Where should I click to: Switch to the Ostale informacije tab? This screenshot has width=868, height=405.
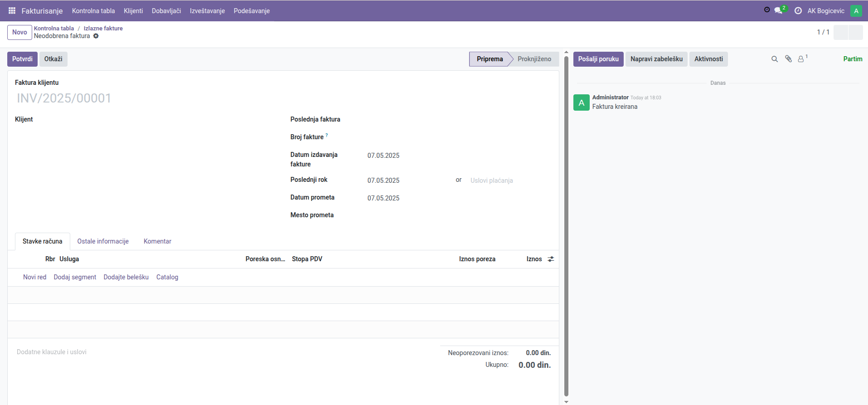tap(103, 241)
